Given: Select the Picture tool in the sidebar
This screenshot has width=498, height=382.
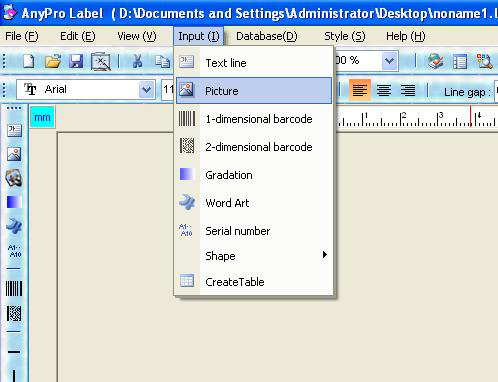Looking at the screenshot, I should coord(14,154).
